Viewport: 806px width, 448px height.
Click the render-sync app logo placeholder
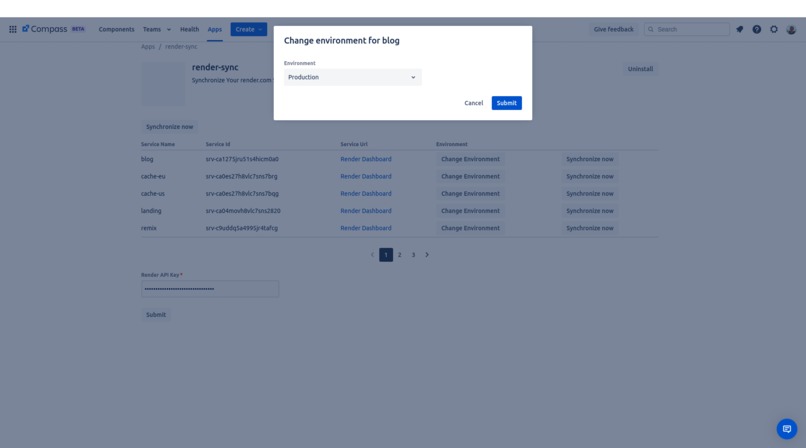(163, 84)
